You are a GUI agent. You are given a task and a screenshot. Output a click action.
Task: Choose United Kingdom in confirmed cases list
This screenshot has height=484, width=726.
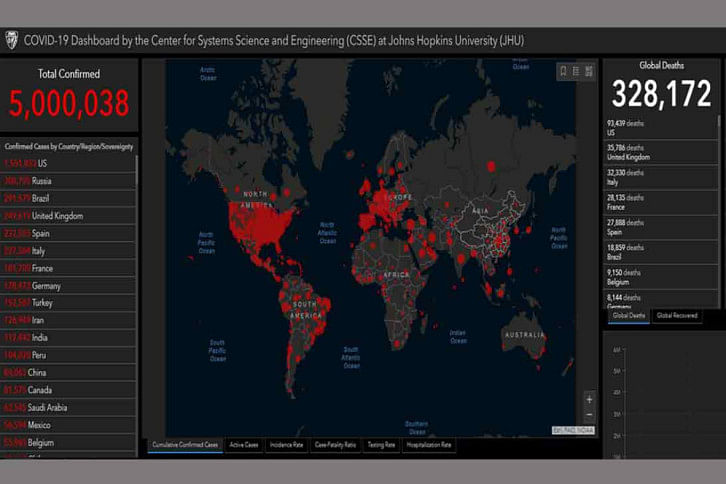68,216
